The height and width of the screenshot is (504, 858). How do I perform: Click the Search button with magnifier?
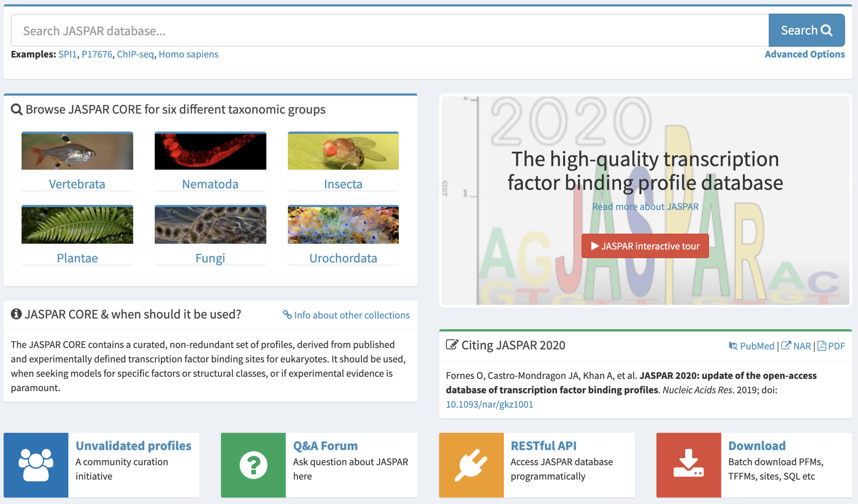point(806,30)
